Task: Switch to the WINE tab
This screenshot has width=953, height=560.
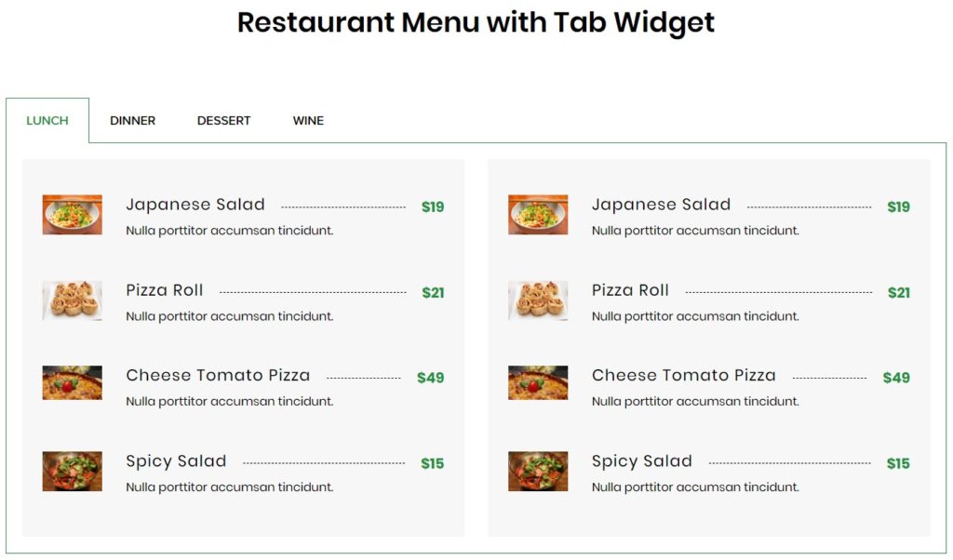Action: click(x=308, y=120)
